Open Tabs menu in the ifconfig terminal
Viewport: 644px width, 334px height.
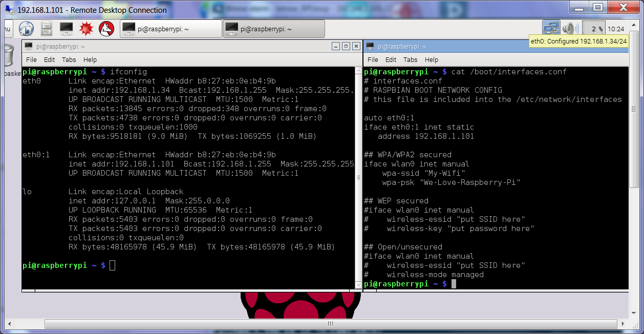pyautogui.click(x=69, y=59)
